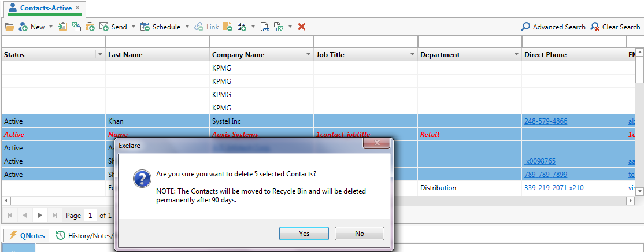Click the vertical scrollbar down arrow
Image resolution: width=644 pixels, height=252 pixels.
tap(639, 191)
